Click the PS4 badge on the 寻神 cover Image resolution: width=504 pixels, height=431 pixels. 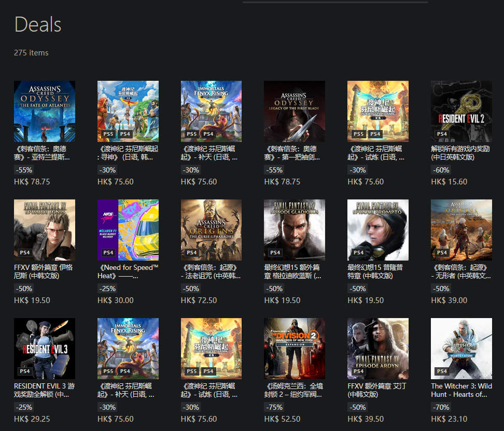pyautogui.click(x=125, y=134)
